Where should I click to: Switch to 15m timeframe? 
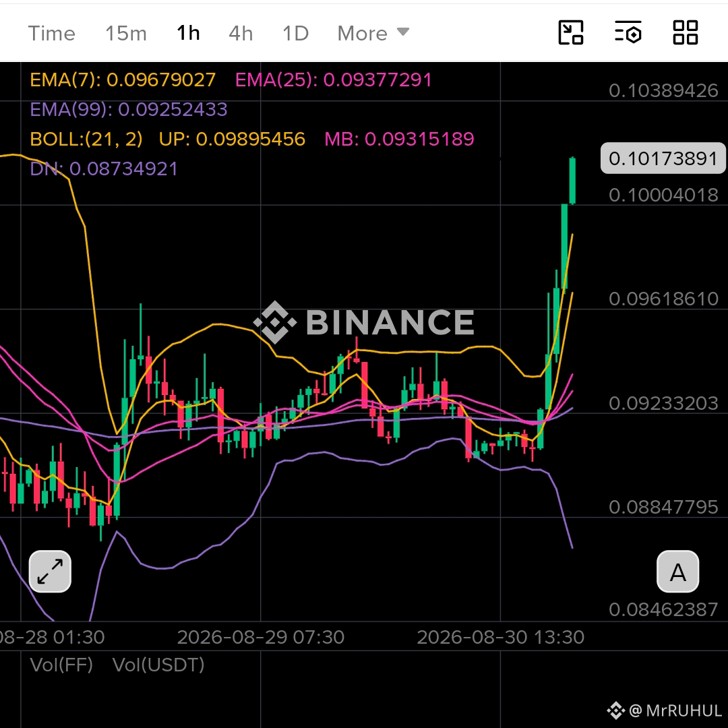tap(126, 34)
